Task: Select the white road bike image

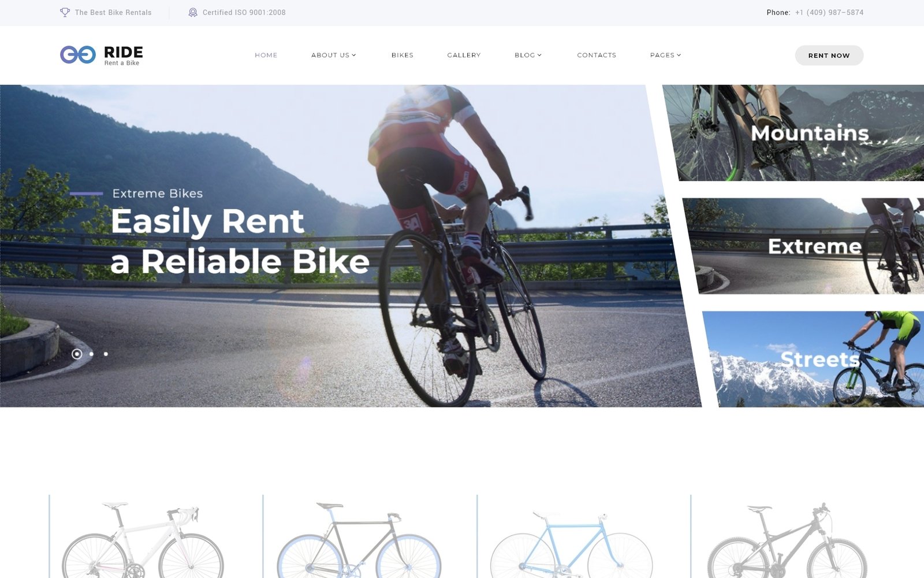Action: pos(142,540)
